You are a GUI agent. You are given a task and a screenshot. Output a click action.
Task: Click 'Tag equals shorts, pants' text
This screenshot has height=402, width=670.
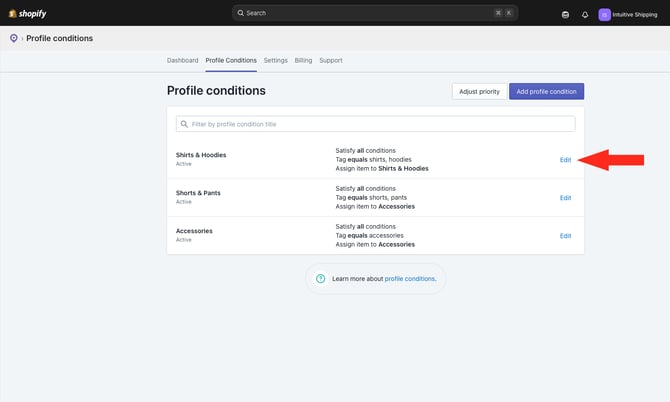(371, 197)
